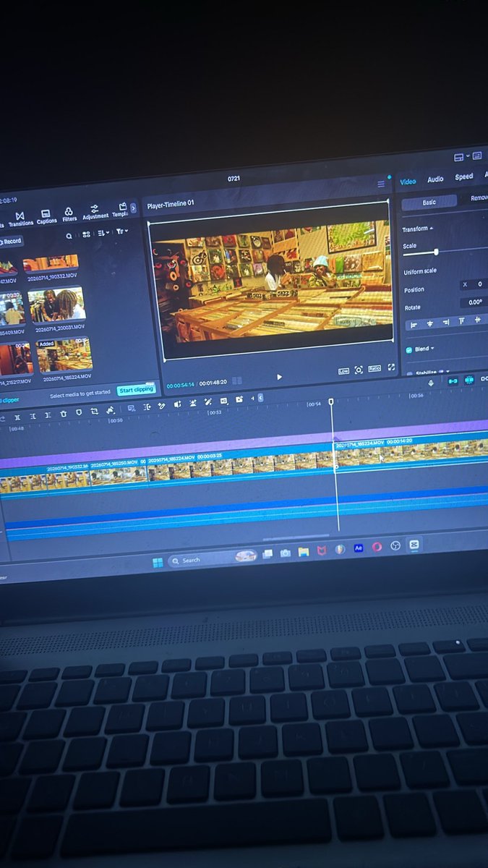Switch media library to grid view
The width and height of the screenshot is (488, 868).
(x=86, y=234)
